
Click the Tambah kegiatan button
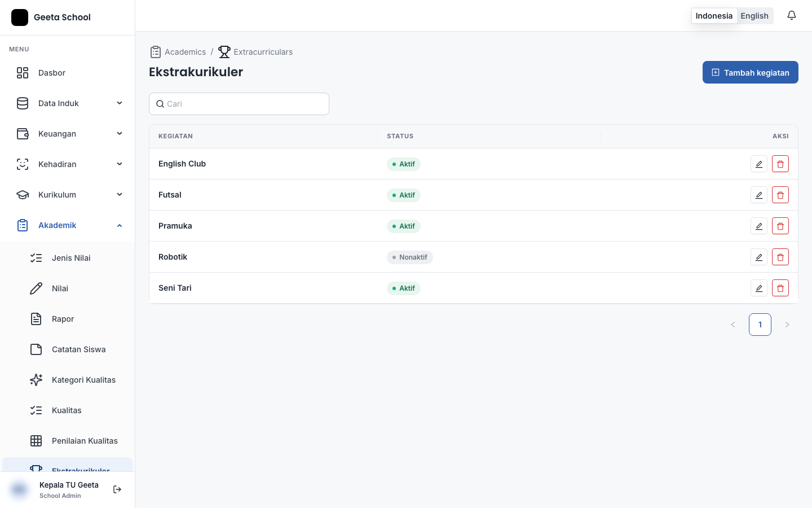750,72
